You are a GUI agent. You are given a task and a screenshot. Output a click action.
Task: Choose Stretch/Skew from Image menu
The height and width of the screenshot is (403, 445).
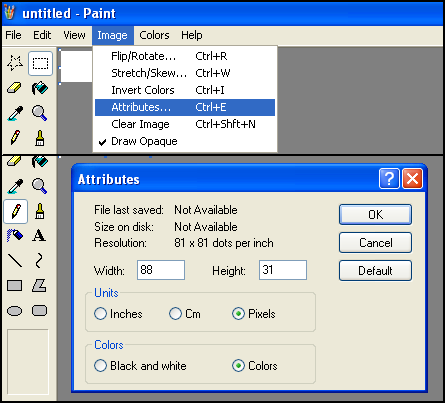click(185, 73)
